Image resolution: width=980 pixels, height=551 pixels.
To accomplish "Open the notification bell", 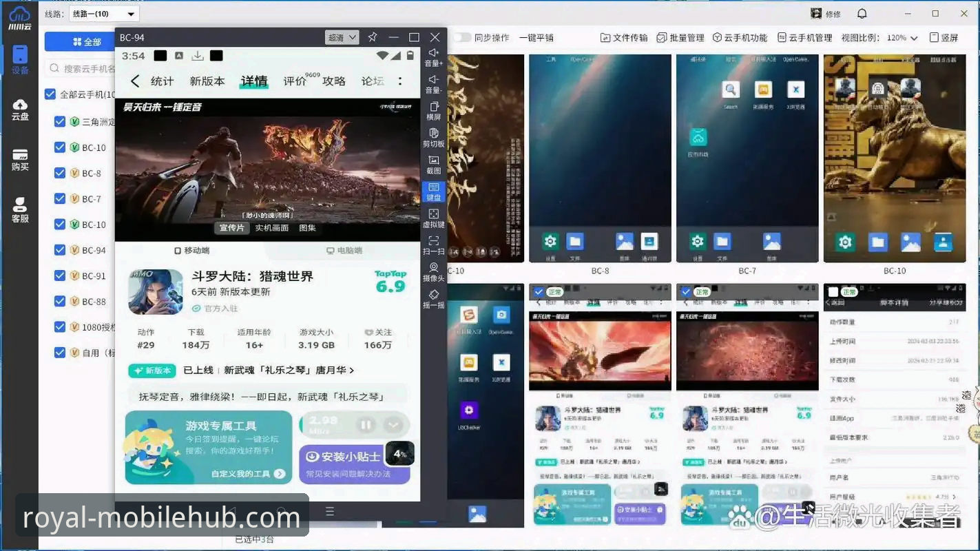I will (862, 14).
